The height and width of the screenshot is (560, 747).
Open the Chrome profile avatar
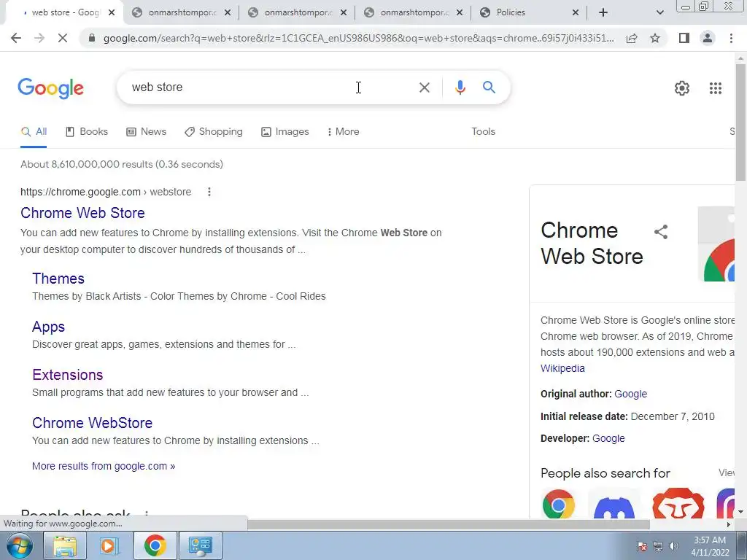point(708,38)
